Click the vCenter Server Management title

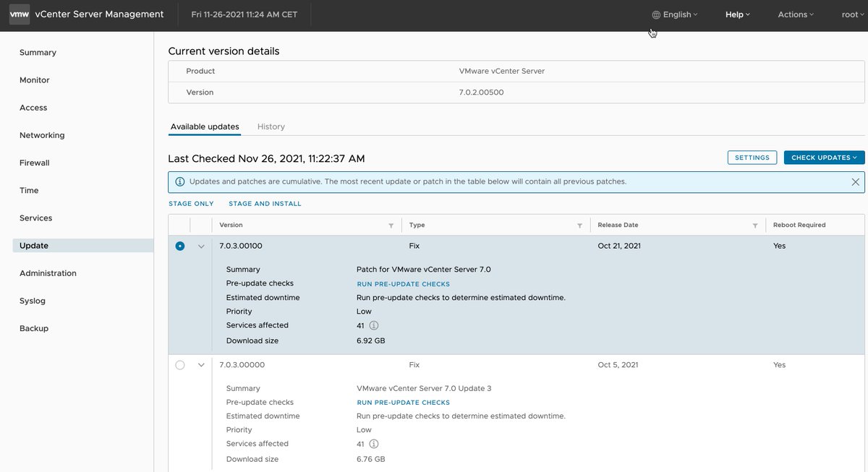tap(100, 14)
